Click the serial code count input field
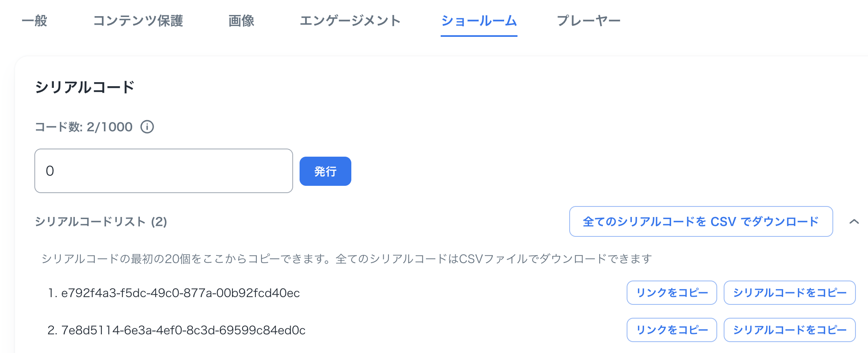The image size is (868, 353). (163, 171)
